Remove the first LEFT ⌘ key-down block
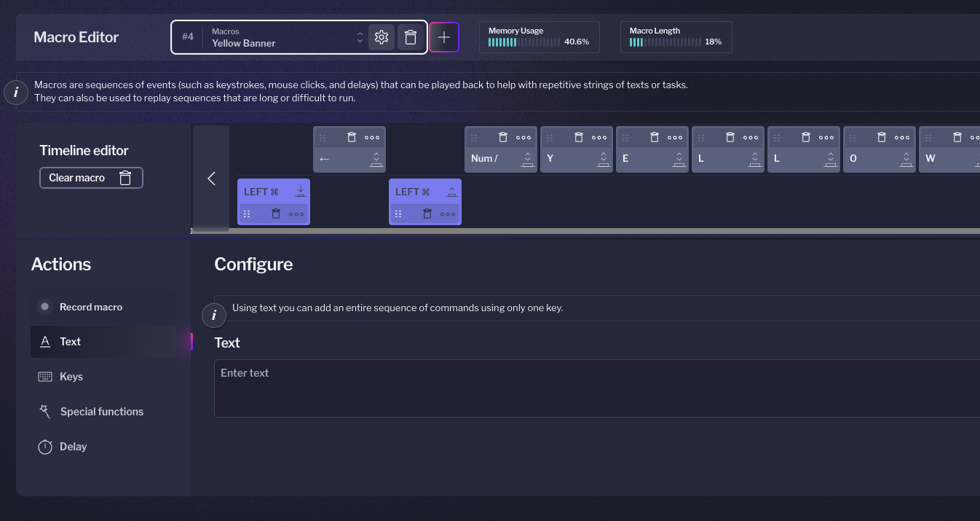This screenshot has height=521, width=980. (x=275, y=214)
